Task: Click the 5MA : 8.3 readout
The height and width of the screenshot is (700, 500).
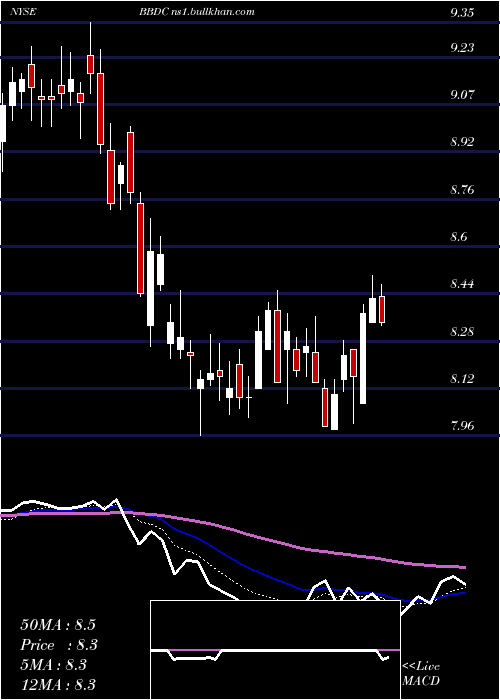Action: click(54, 665)
